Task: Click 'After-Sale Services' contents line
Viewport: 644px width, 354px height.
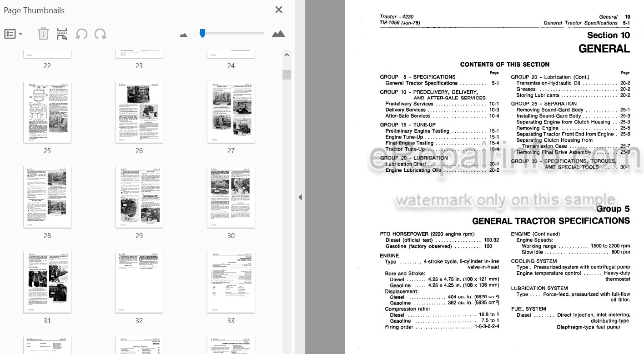Action: (442, 116)
